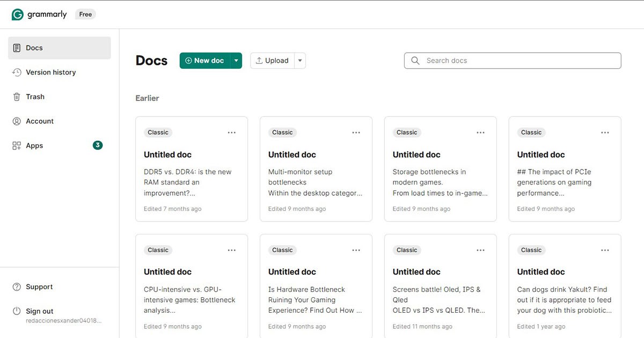Open options menu for PCIe generations doc
Screen dimensions: 644x338
coord(605,133)
